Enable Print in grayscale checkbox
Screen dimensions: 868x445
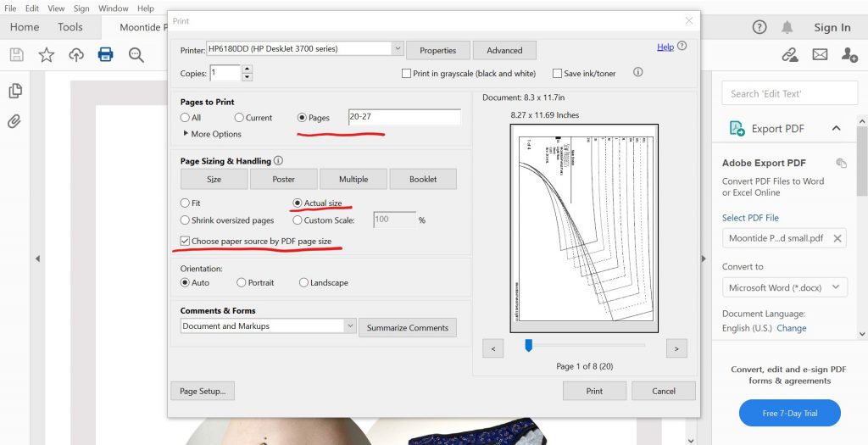(406, 73)
